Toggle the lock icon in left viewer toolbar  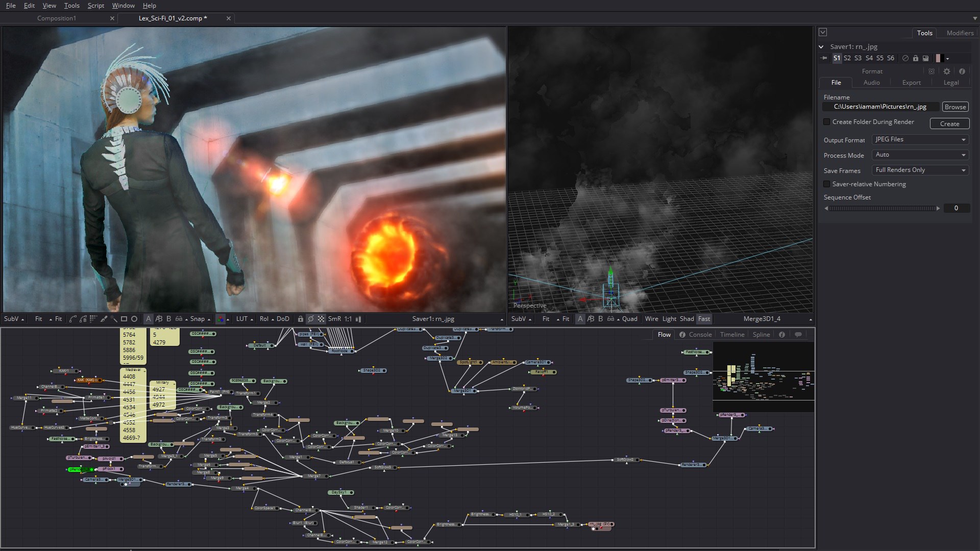pos(301,319)
